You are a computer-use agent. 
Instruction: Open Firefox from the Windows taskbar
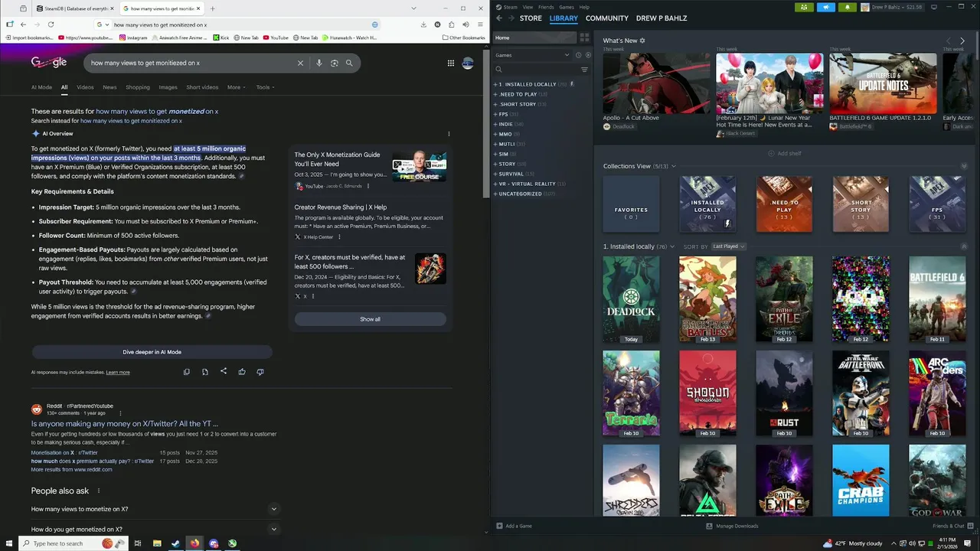[x=194, y=543]
